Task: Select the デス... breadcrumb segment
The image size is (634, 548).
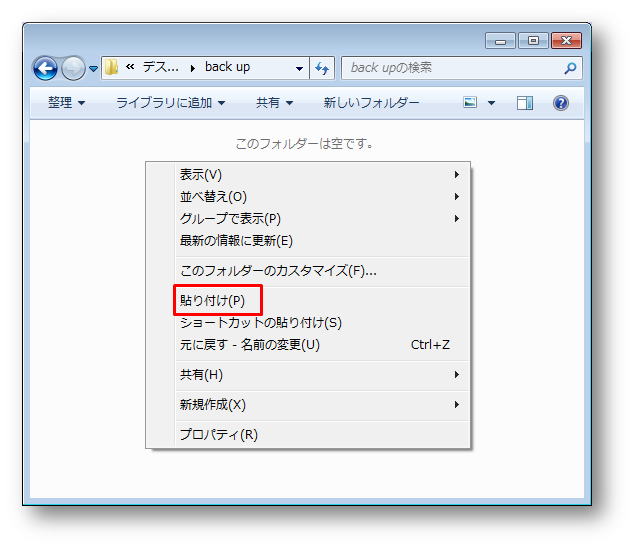Action: click(161, 67)
